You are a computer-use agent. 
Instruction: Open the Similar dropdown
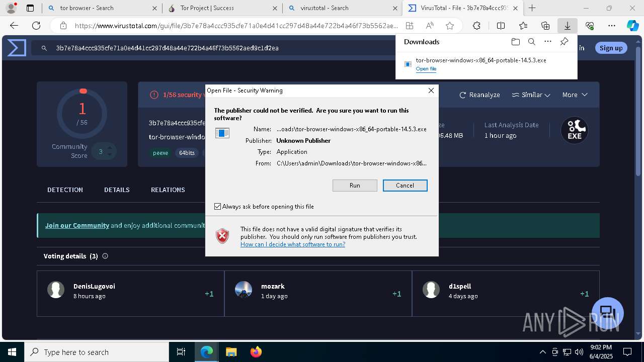(x=531, y=95)
